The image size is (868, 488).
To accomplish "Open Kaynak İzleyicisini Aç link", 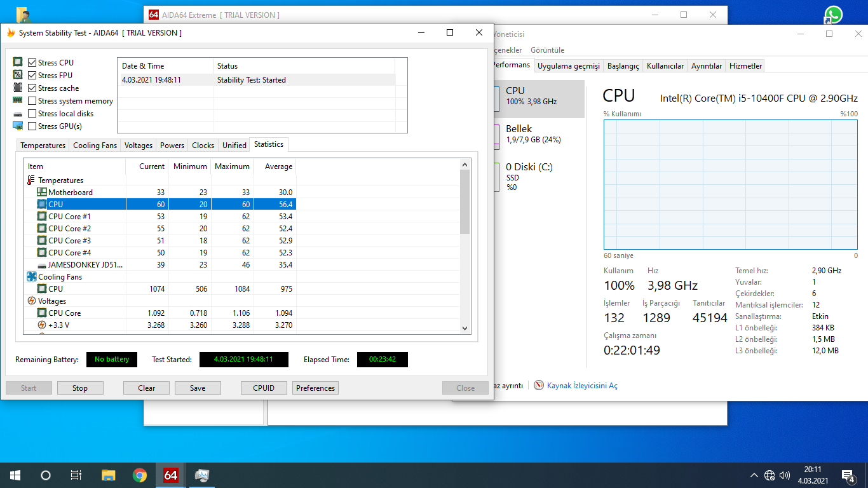I will click(582, 386).
